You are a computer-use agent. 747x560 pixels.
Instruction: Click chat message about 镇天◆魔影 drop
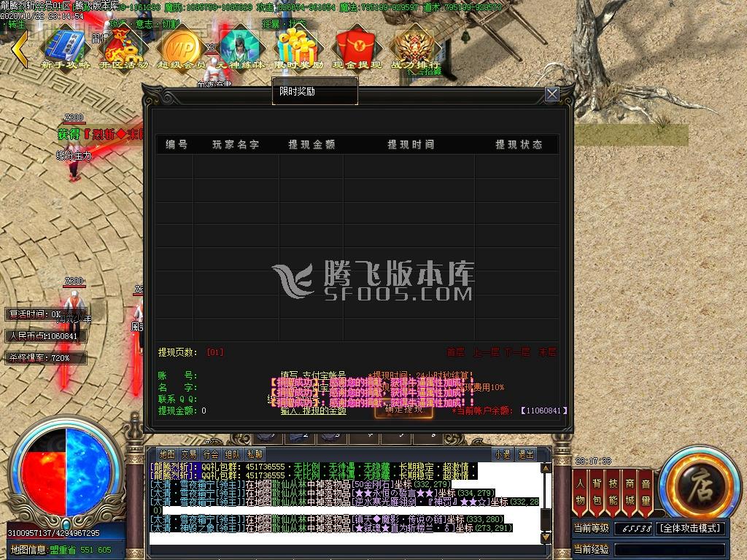pos(327,519)
